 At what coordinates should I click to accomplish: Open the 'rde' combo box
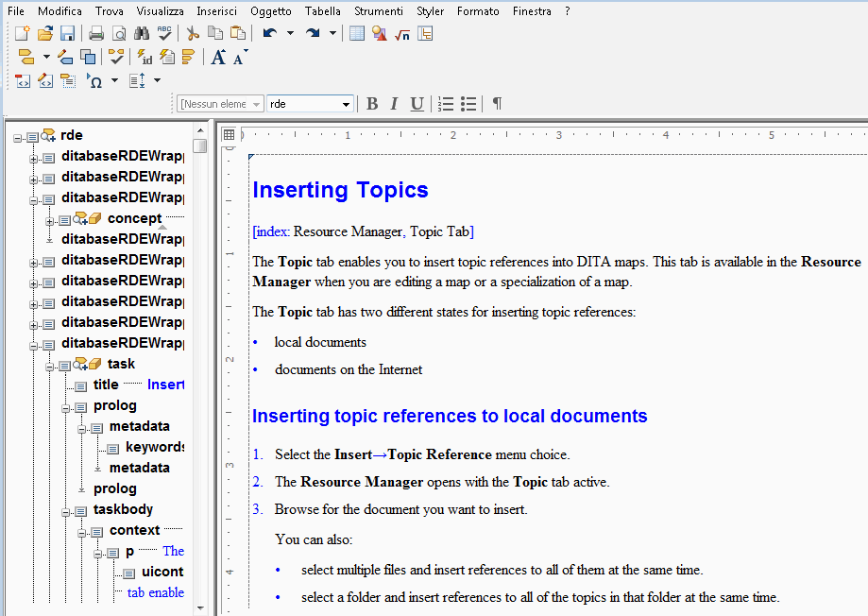(310, 104)
